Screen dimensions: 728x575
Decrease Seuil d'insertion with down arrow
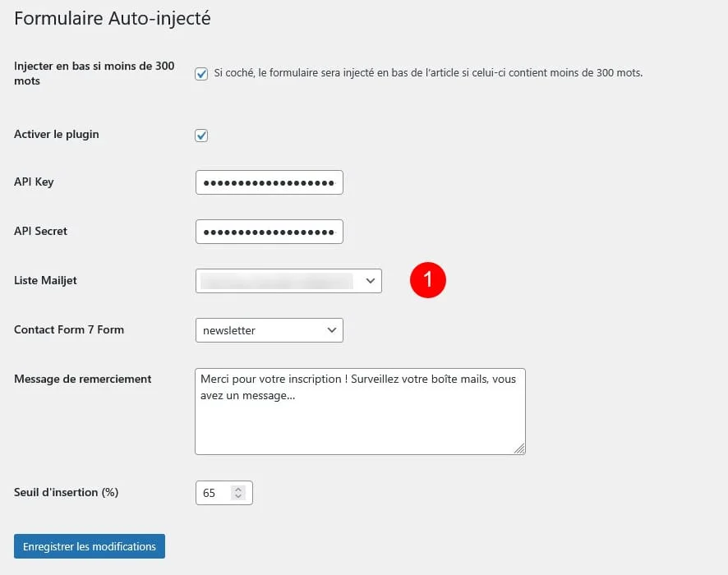pyautogui.click(x=238, y=497)
